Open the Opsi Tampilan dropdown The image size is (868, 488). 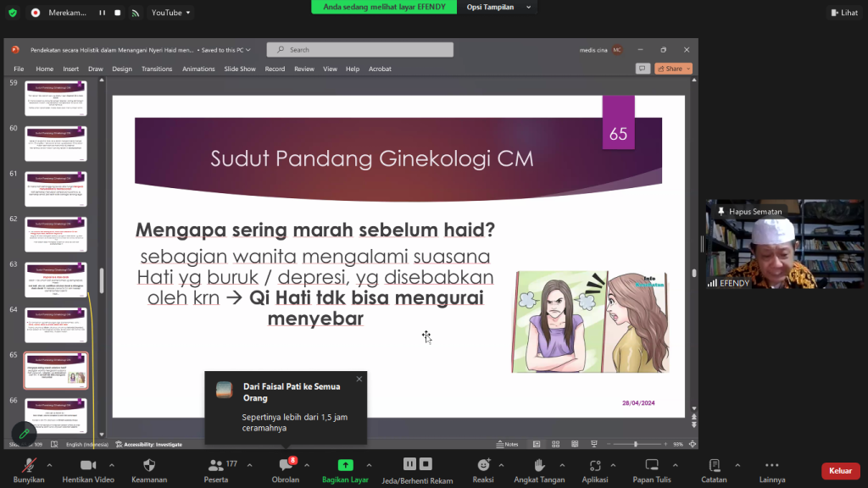[x=498, y=7]
